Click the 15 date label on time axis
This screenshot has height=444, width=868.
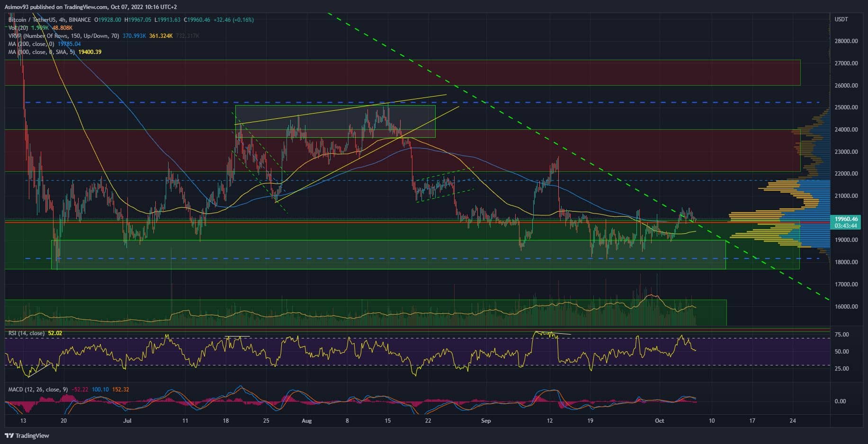[388, 421]
